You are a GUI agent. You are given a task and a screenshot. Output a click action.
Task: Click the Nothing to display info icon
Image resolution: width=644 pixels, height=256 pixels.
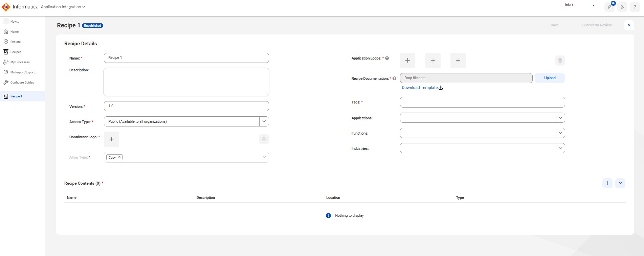(328, 216)
